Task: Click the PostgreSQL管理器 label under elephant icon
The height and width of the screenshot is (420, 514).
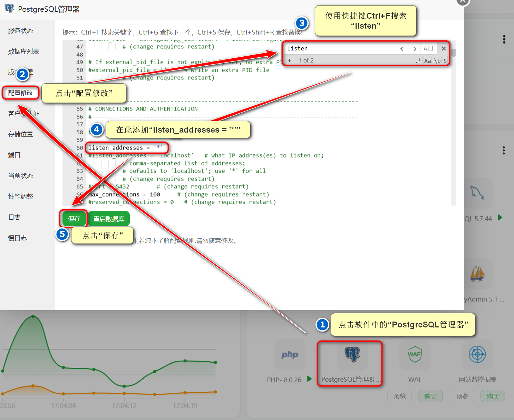Action: click(x=351, y=380)
